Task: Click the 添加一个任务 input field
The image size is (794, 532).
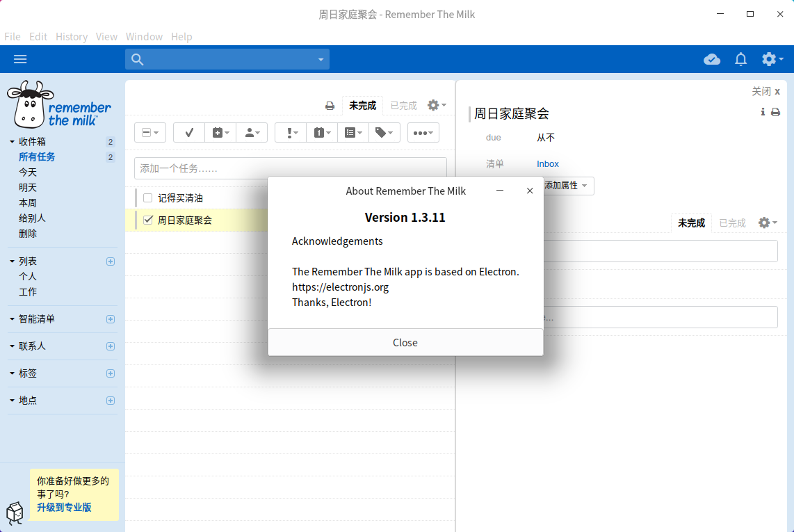Action: [290, 168]
